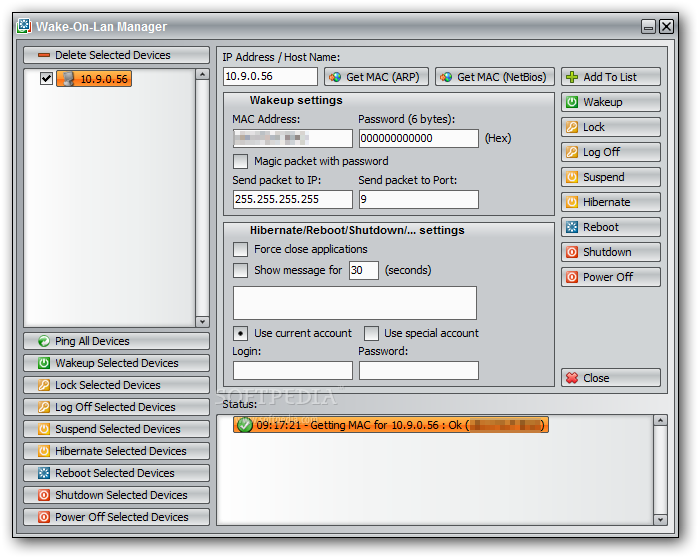Click Suspend Selected Devices
The image size is (699, 558).
(x=116, y=429)
